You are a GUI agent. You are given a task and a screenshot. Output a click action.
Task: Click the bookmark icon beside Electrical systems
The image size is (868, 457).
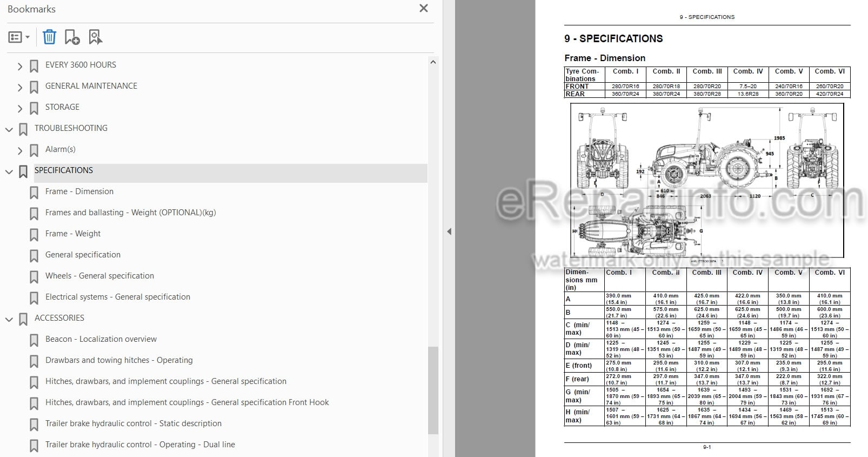coord(34,298)
